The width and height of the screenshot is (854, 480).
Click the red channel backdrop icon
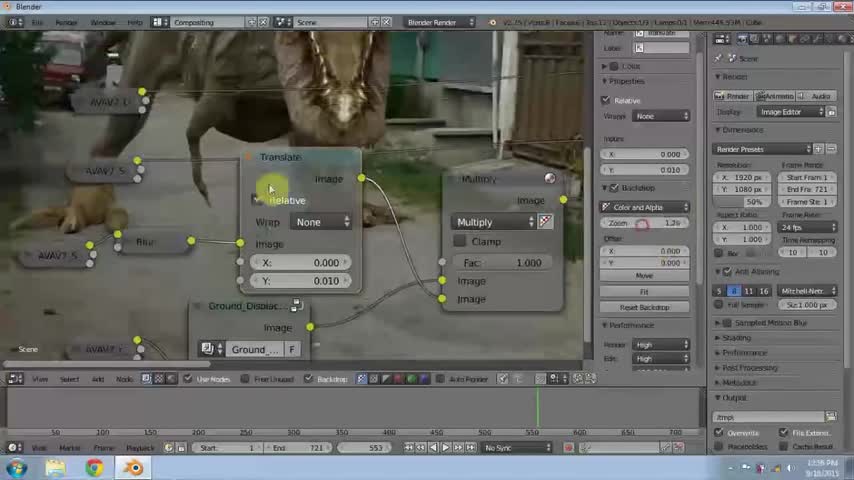399,379
